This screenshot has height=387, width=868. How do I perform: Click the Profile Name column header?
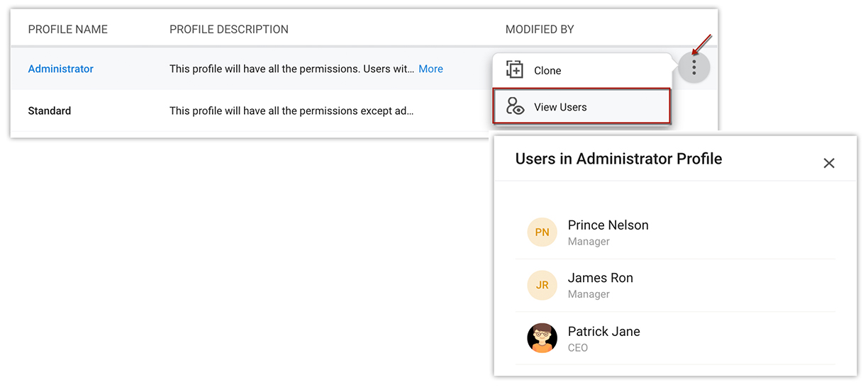[x=68, y=30]
